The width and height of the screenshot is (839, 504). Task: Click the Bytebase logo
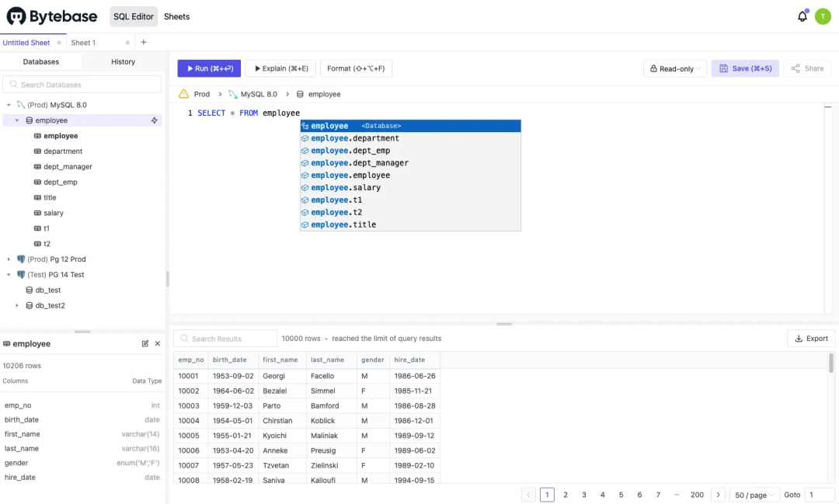(x=52, y=16)
